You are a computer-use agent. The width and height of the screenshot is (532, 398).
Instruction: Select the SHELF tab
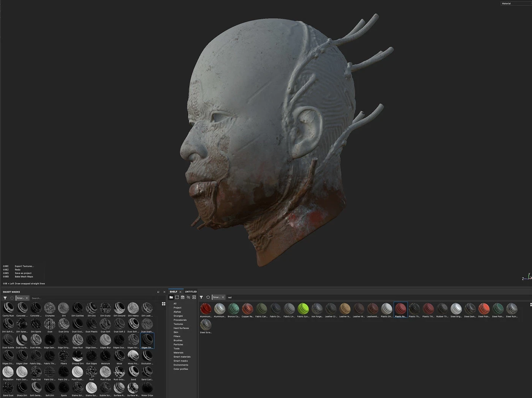[173, 292]
